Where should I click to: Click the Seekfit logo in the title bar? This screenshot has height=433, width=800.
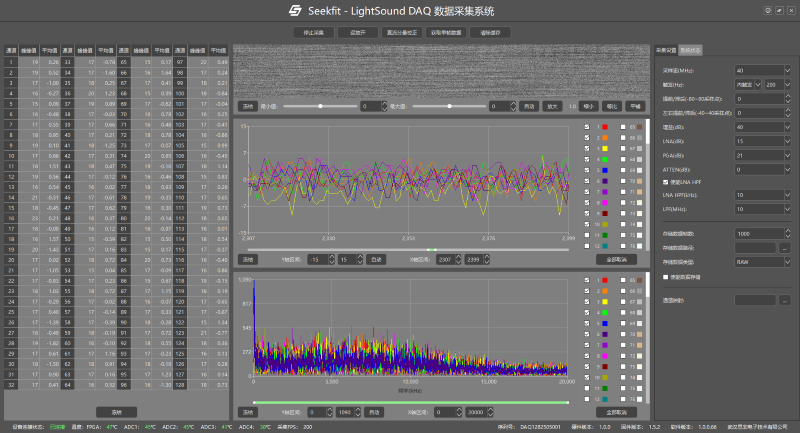pyautogui.click(x=295, y=11)
